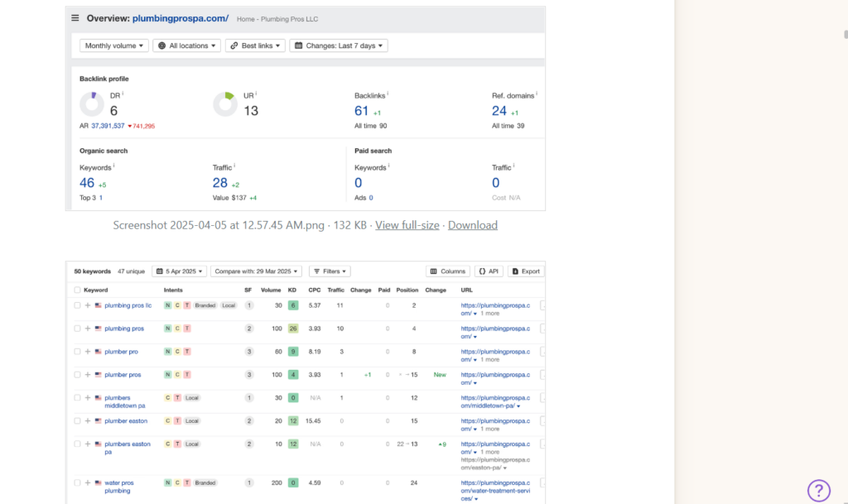This screenshot has width=848, height=504.
Task: Click the plus icon beside plumber easton
Action: pyautogui.click(x=88, y=421)
